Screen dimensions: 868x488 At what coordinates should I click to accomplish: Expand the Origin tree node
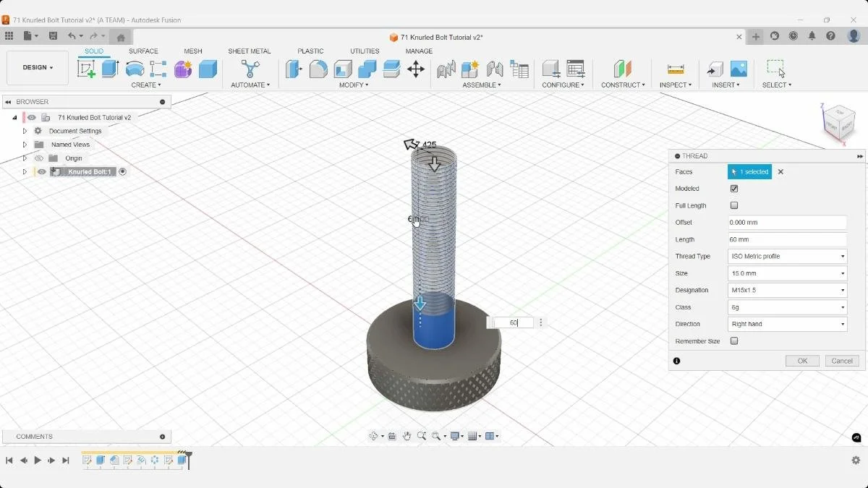click(25, 158)
